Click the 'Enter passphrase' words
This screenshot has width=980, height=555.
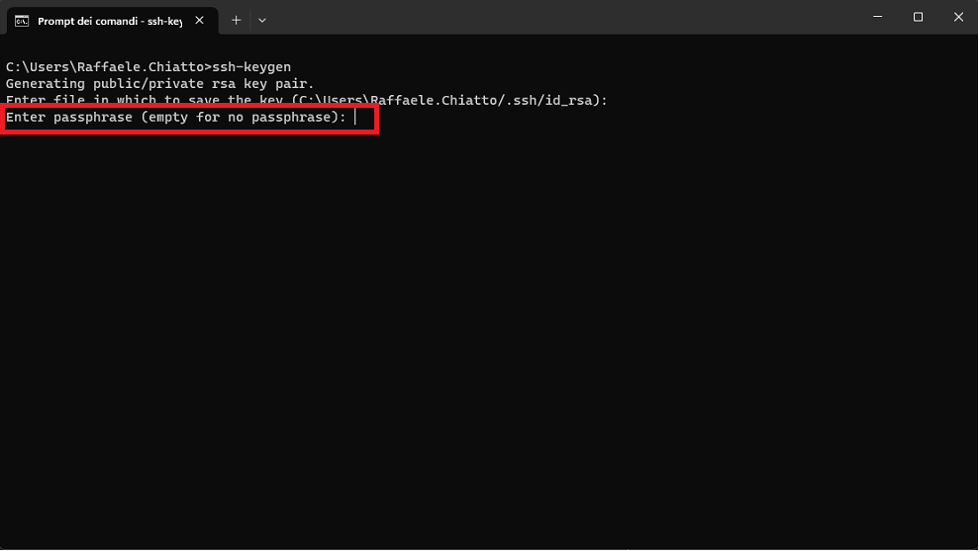coord(69,118)
